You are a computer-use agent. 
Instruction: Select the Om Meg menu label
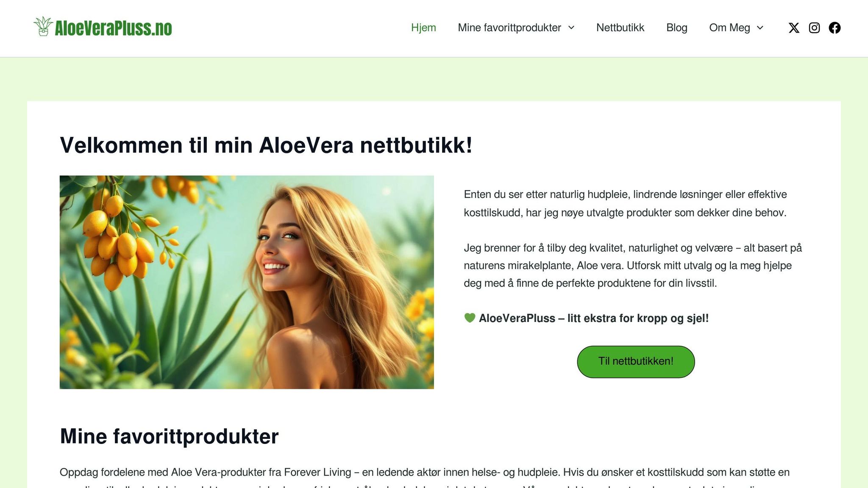click(729, 28)
